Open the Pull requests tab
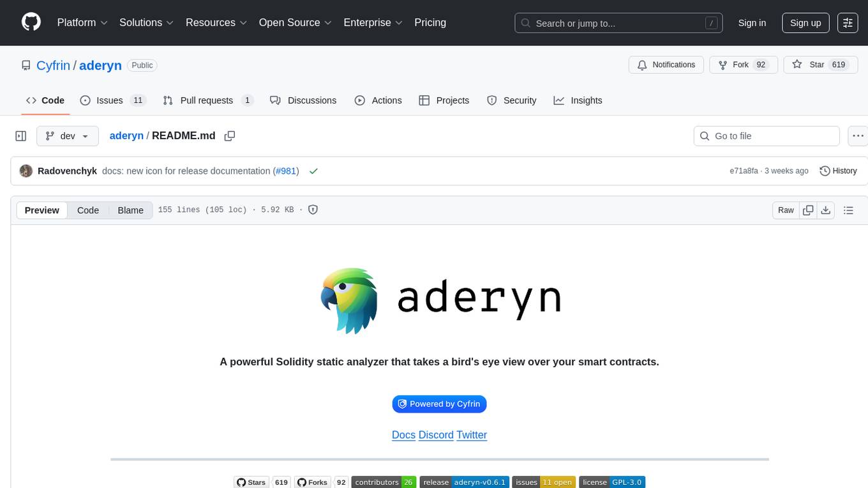 click(207, 100)
